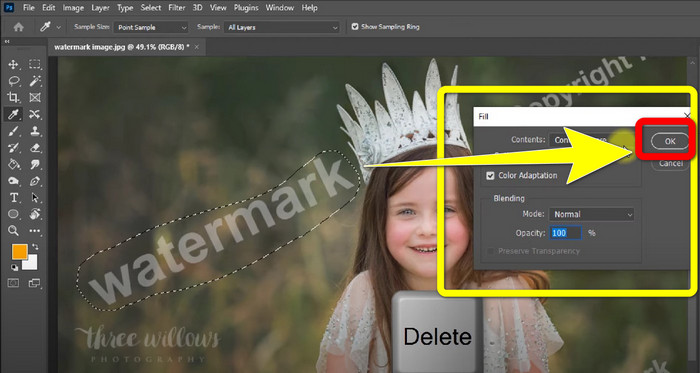
Task: Collapse the toolbox with the double arrows
Action: coord(7,41)
